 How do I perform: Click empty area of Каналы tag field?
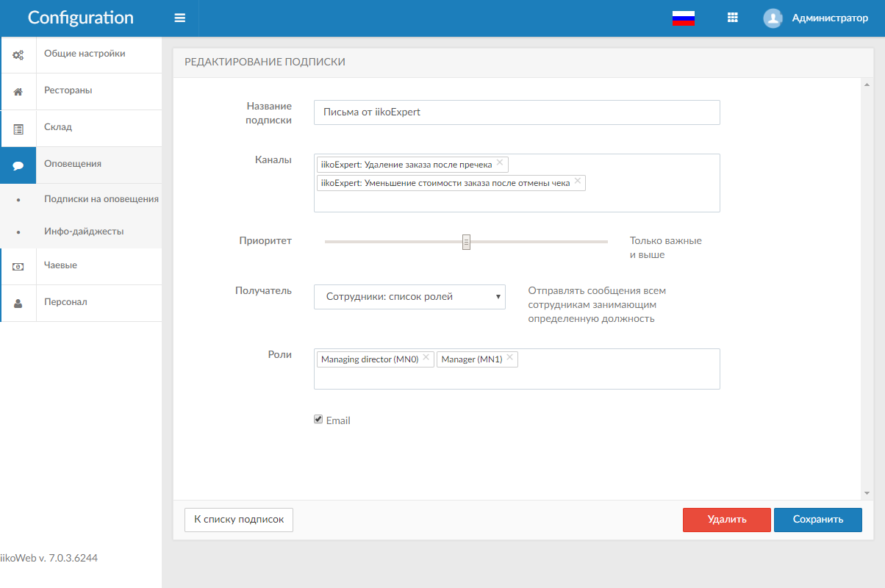(517, 201)
